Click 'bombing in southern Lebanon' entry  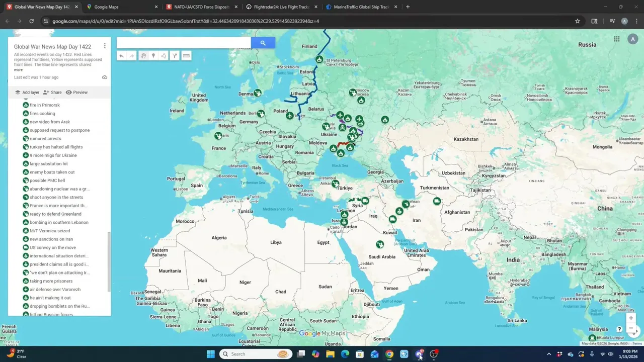(x=59, y=222)
